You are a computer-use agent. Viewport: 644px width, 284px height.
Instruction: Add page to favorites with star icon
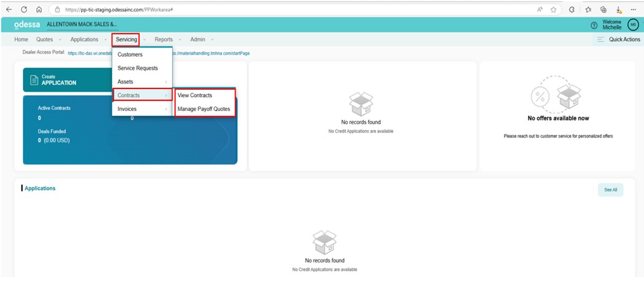553,9
